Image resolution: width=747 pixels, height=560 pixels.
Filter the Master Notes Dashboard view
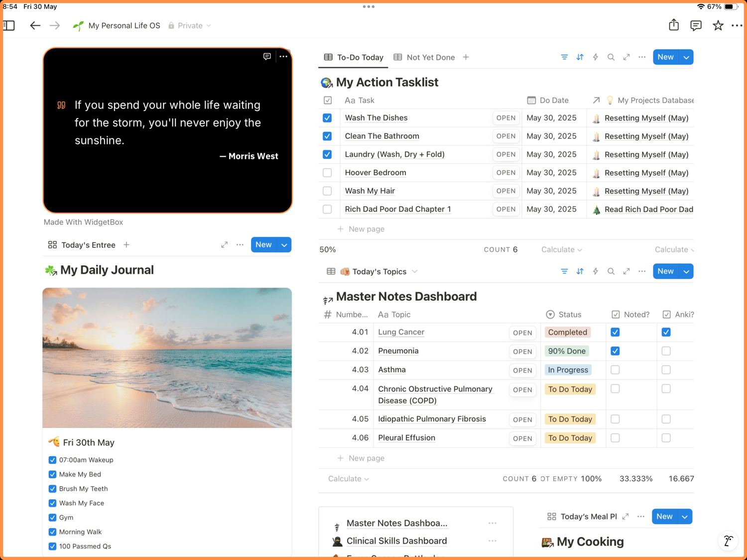click(x=564, y=271)
